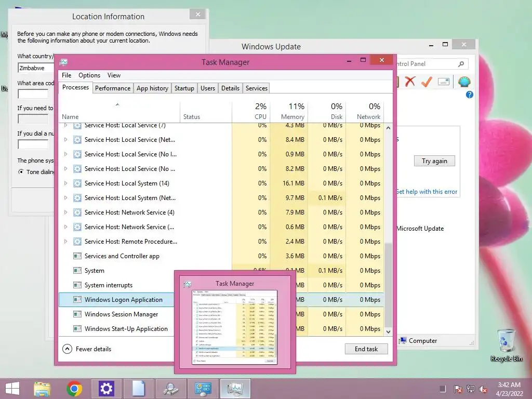Viewport: 532px width, 399px height.
Task: Open the Control Panel taskbar icon
Action: [203, 389]
